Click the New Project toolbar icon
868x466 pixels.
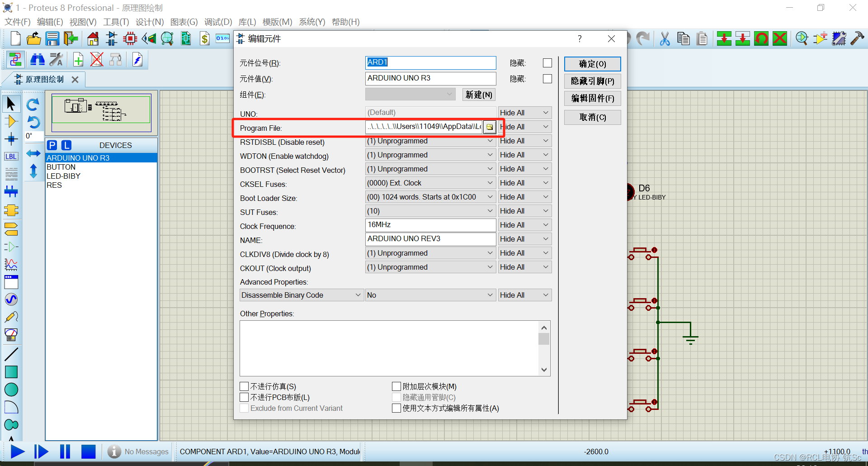15,39
